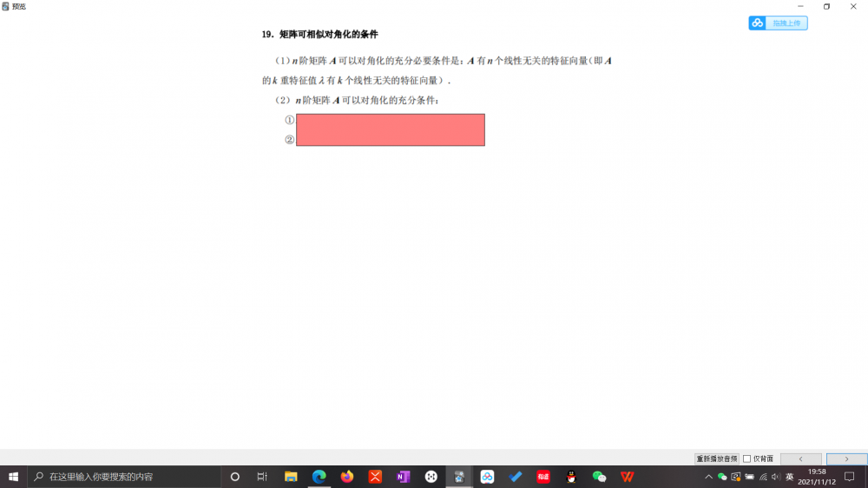
Task: Open the red XMind icon in taskbar
Action: click(x=375, y=477)
